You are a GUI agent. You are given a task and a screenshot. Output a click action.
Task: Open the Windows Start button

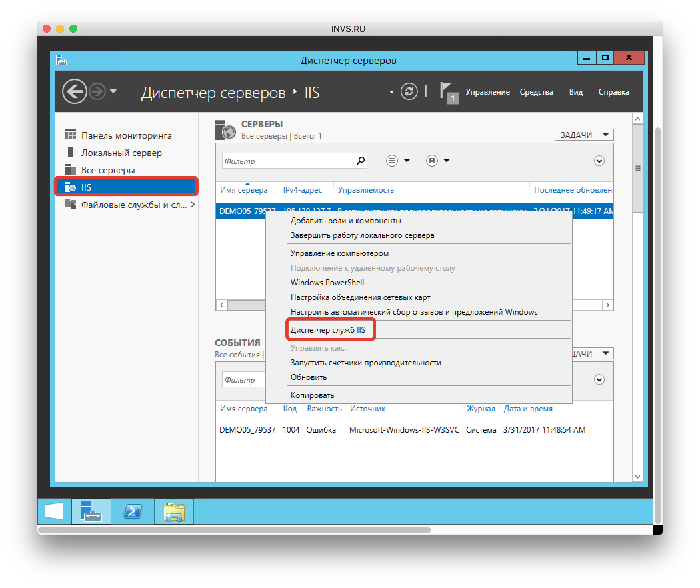pyautogui.click(x=54, y=511)
